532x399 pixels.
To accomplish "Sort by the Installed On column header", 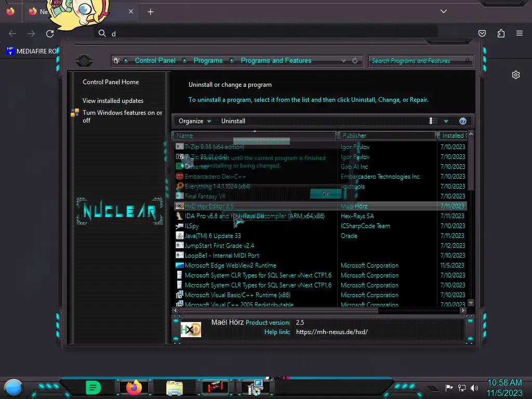I will [x=453, y=136].
